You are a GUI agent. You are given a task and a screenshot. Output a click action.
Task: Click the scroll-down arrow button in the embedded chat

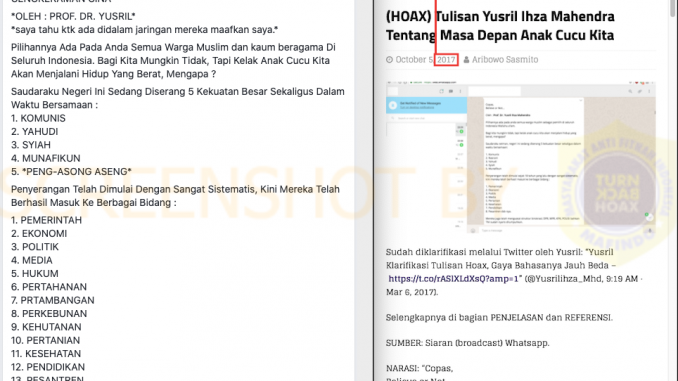click(x=649, y=218)
